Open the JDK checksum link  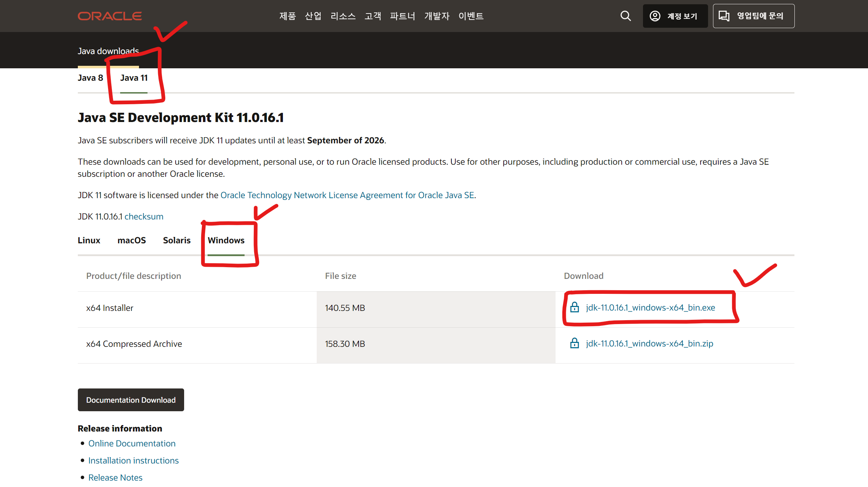pos(144,217)
